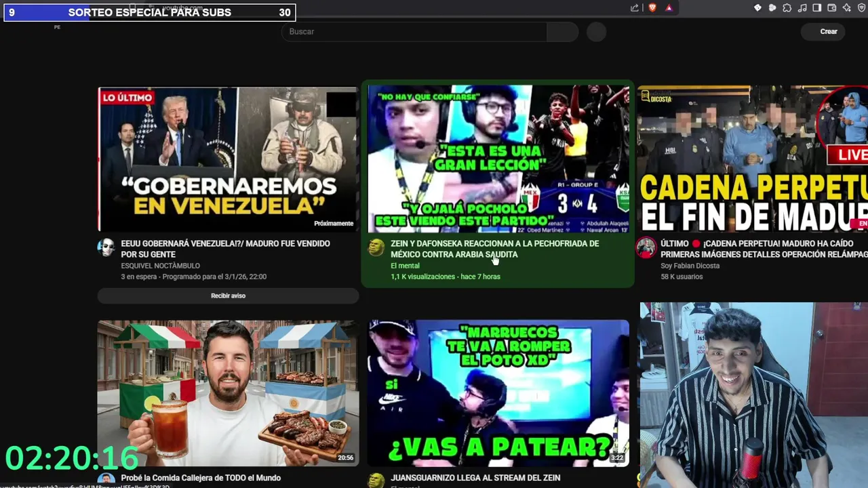Image resolution: width=868 pixels, height=488 pixels.
Task: Click the extension icon left of the puzzle piece
Action: pos(772,8)
